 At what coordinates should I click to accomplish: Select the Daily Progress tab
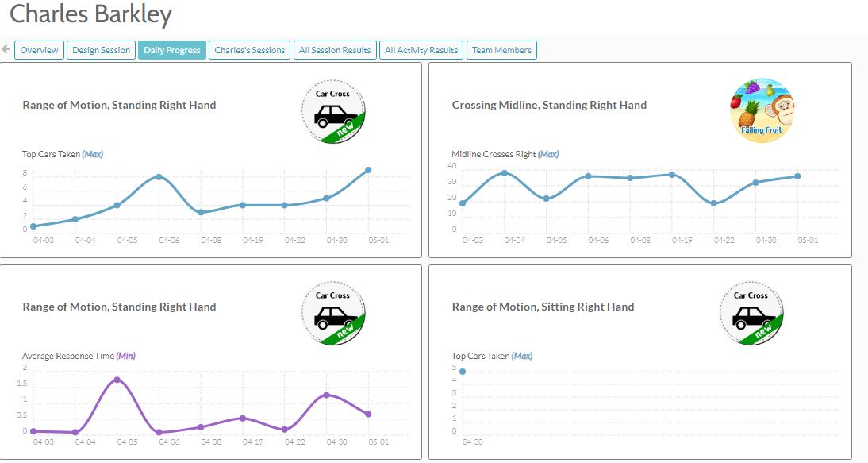pos(172,50)
